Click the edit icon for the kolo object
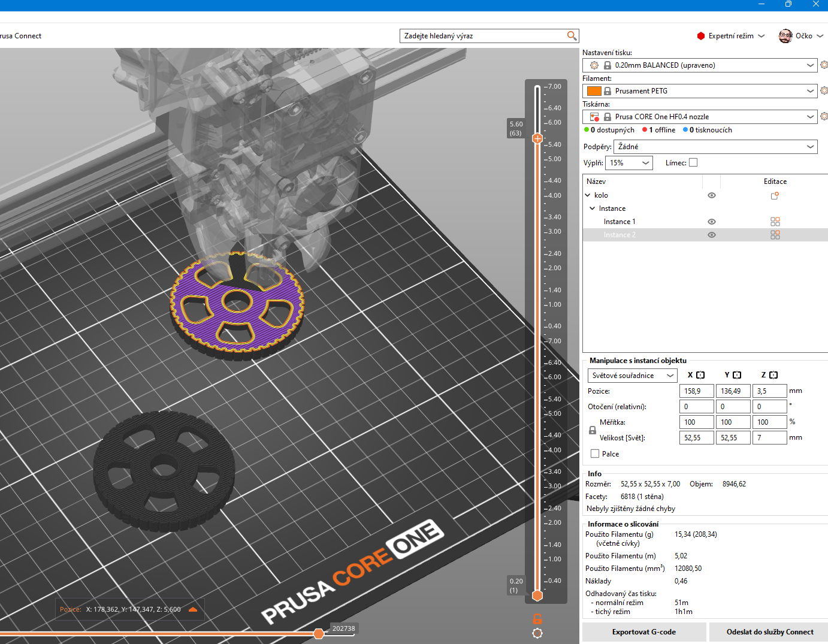828x644 pixels. [x=775, y=195]
